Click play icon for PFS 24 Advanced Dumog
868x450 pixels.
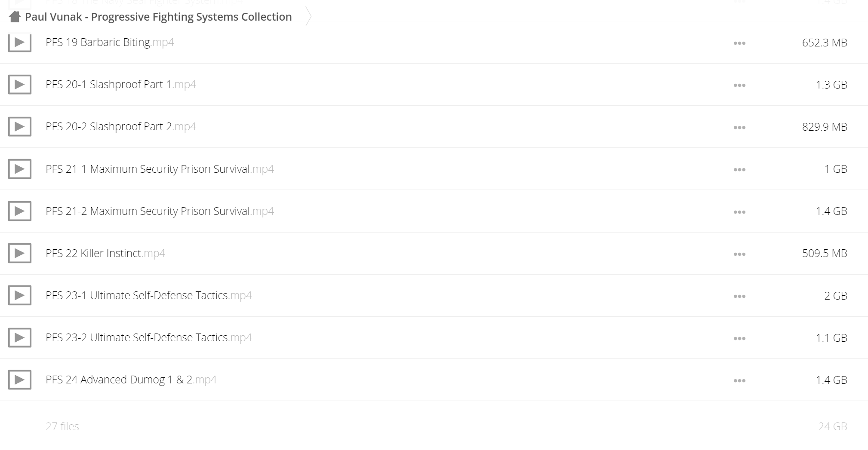(x=20, y=380)
